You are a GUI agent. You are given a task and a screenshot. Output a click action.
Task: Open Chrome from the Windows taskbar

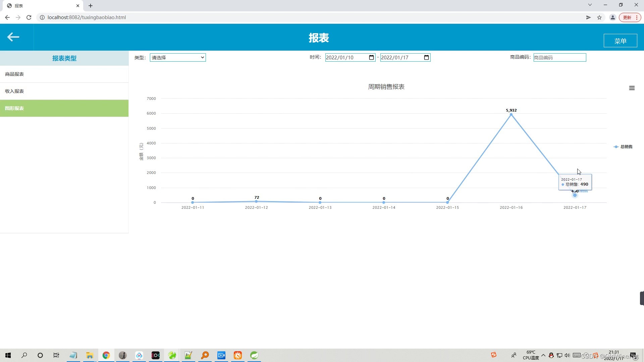coord(106,355)
